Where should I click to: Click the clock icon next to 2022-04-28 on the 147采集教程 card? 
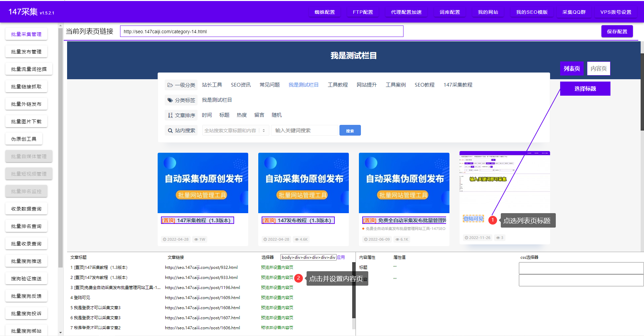pos(164,239)
